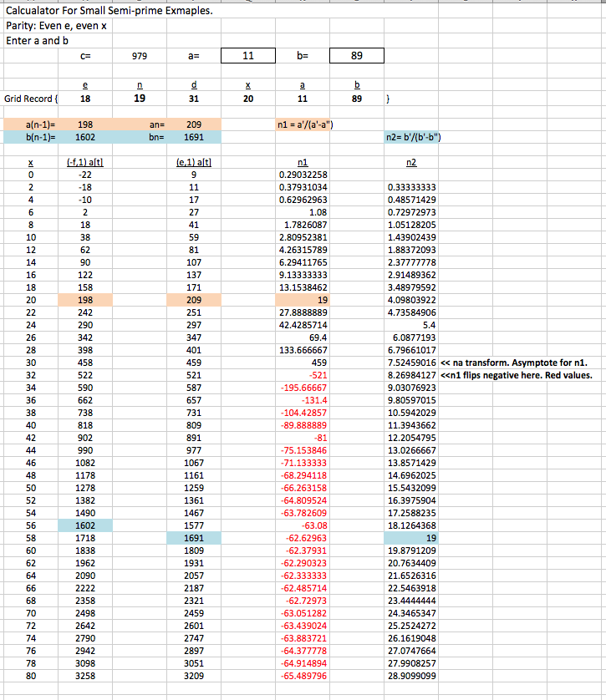
Task: Click the cell showing 2187
Action: [194, 588]
